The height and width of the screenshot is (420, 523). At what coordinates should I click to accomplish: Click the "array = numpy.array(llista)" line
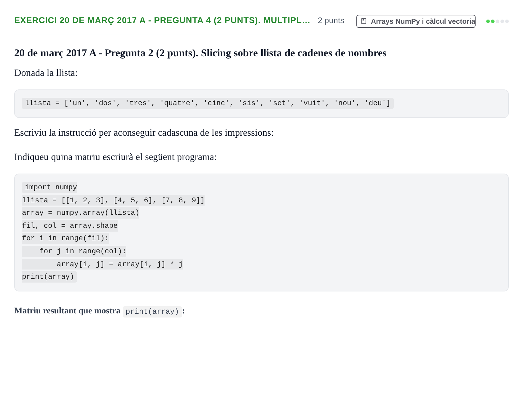click(x=81, y=213)
